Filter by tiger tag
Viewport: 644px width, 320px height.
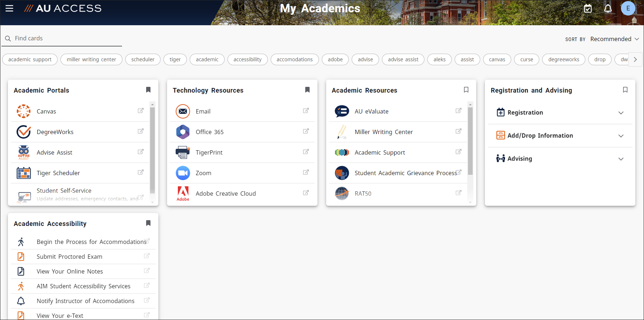pyautogui.click(x=175, y=59)
